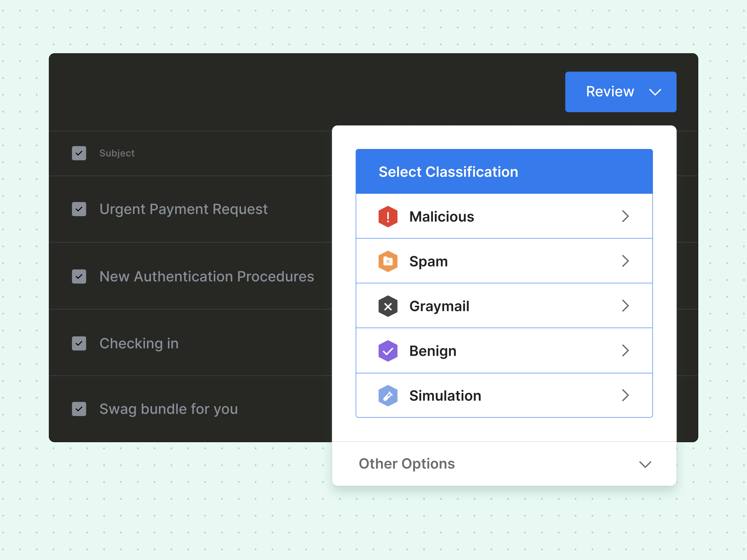The height and width of the screenshot is (560, 747).
Task: Open the Swag bundle for you email
Action: (169, 409)
